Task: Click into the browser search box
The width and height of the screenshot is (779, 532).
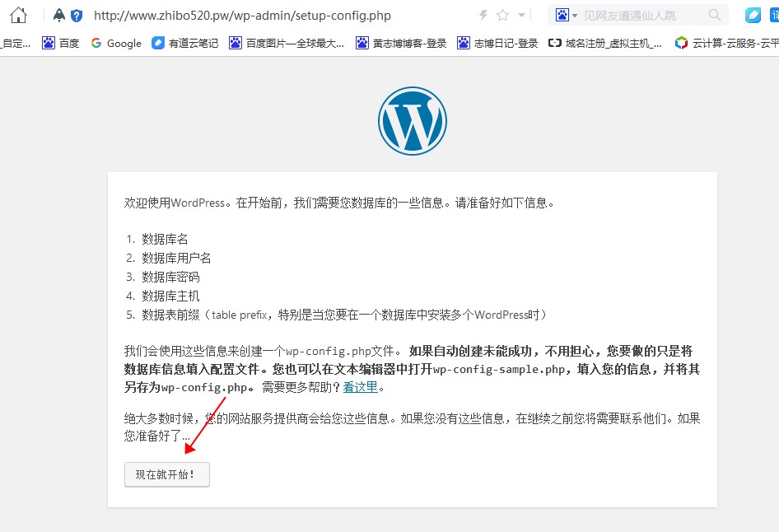Action: (x=642, y=15)
